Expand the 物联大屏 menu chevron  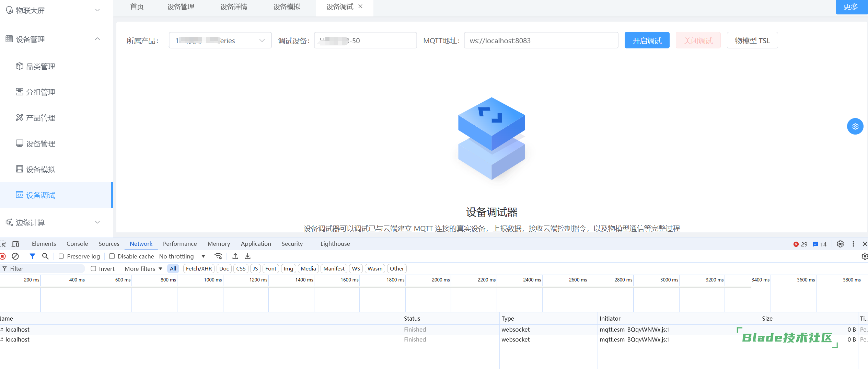[97, 10]
